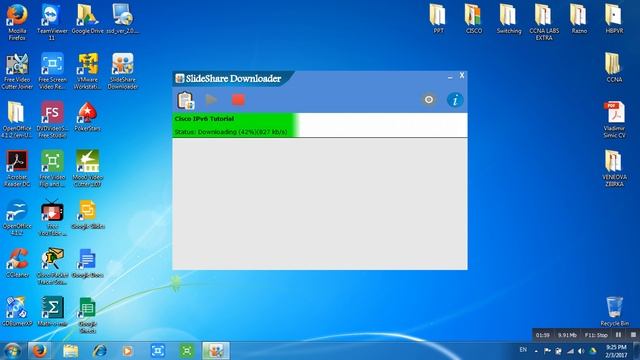Open Windows Explorer from the taskbar

coord(70,351)
